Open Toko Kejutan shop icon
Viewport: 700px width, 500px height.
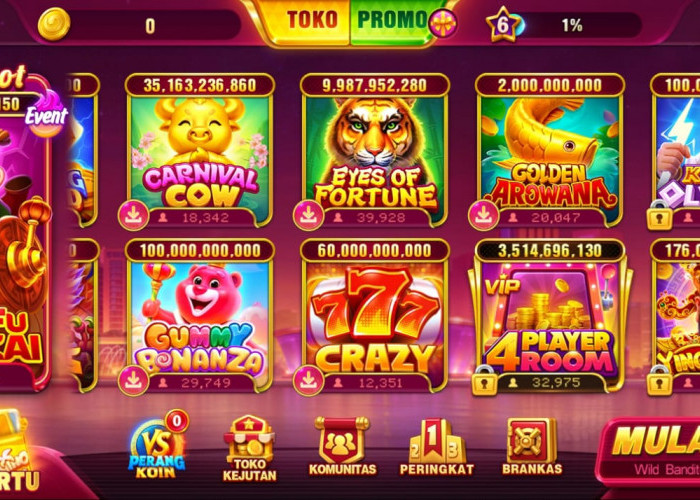coord(250,448)
